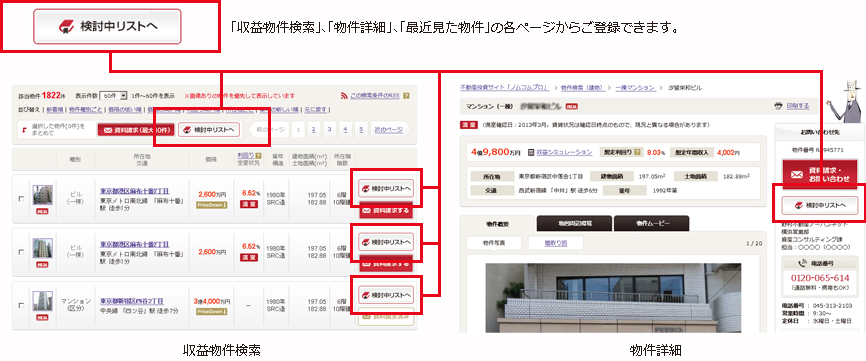Click the calculator icon for 収益シミュレーション

coord(530,152)
